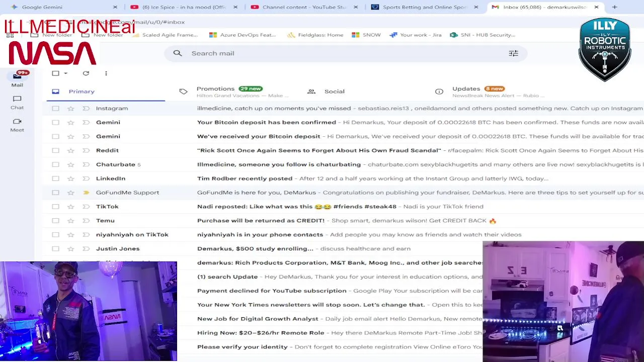Mark the first Gemini email as important
Image resolution: width=644 pixels, height=362 pixels.
point(86,122)
